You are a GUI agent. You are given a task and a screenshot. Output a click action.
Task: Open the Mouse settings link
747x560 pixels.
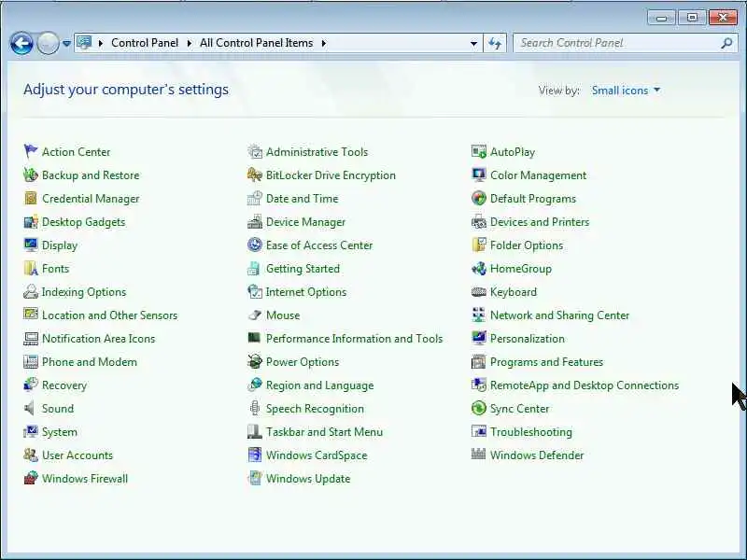click(283, 315)
